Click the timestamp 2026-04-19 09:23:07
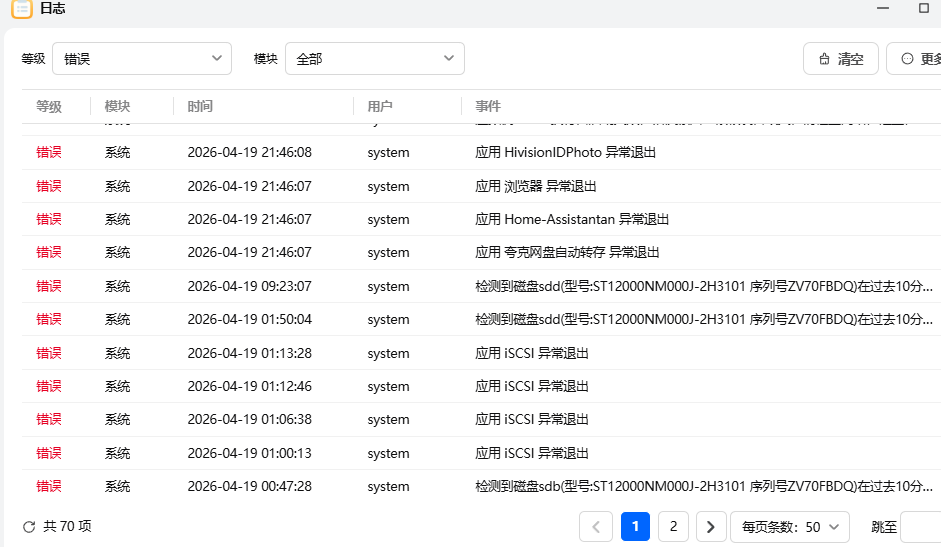The width and height of the screenshot is (941, 547). click(250, 286)
